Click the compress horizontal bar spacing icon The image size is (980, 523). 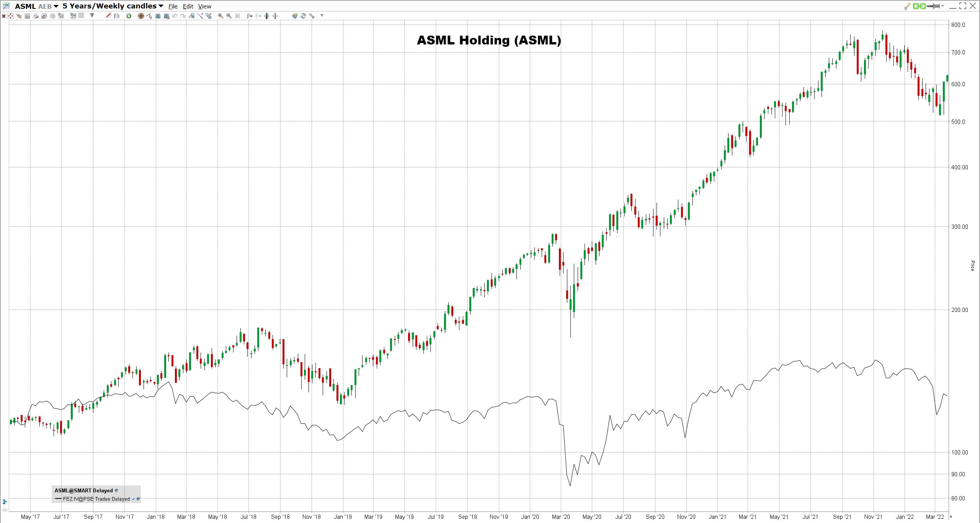coord(275,16)
